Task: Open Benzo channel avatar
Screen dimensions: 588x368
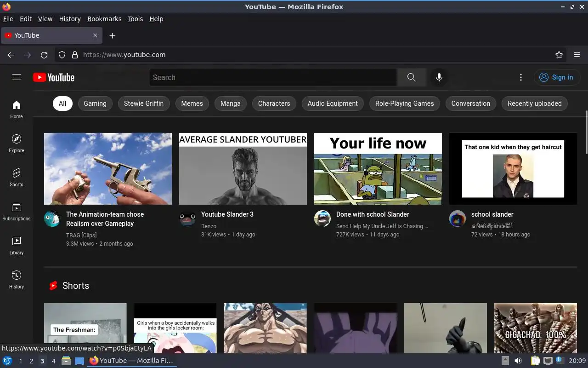Action: [x=187, y=218]
